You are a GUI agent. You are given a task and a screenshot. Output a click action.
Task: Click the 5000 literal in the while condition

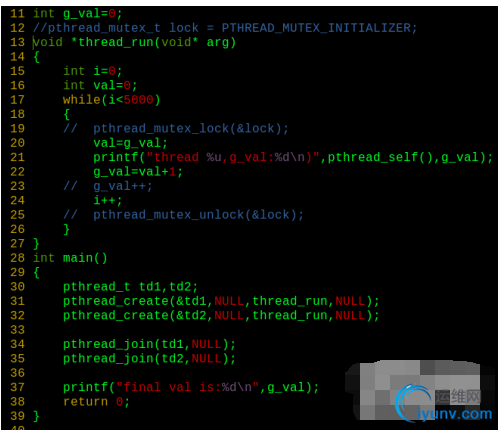(138, 100)
